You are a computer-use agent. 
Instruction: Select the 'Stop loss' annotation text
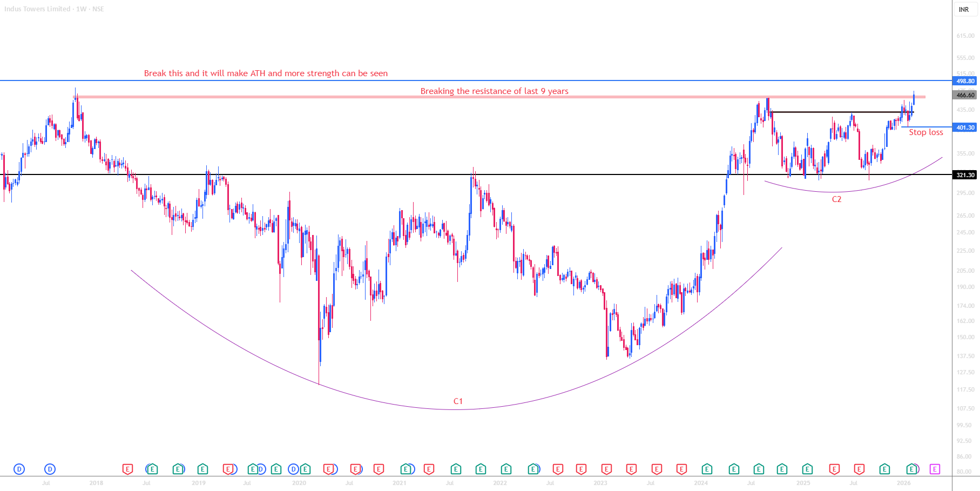tap(926, 132)
